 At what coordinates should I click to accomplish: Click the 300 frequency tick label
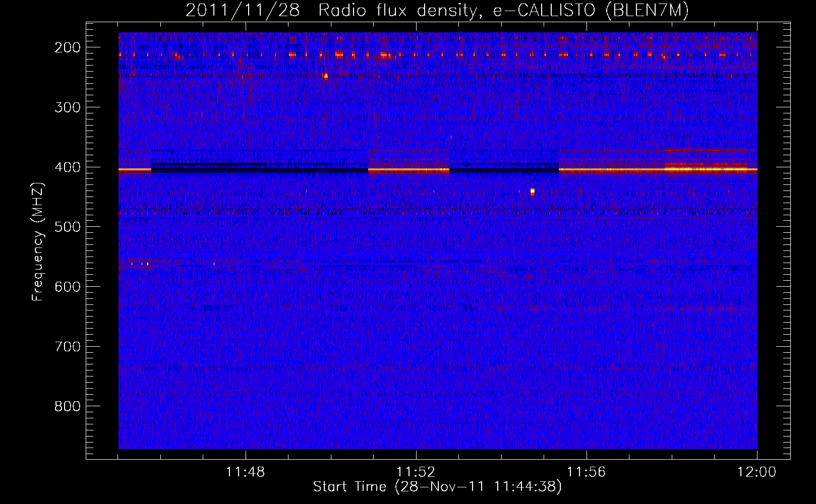click(67, 107)
